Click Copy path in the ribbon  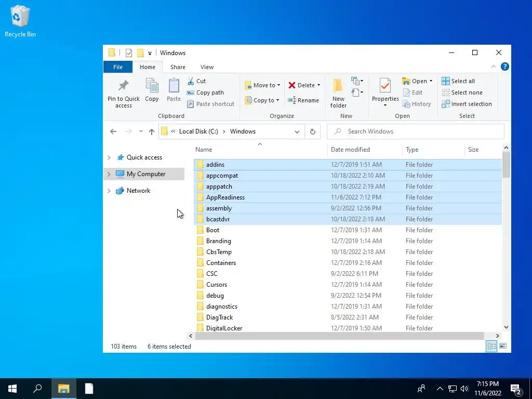pyautogui.click(x=205, y=92)
